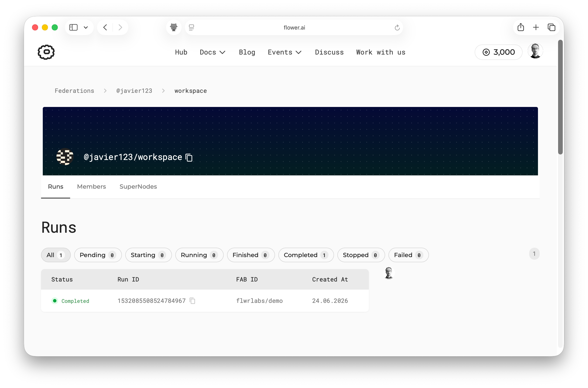Switch to the SuperNodes tab

coord(138,187)
